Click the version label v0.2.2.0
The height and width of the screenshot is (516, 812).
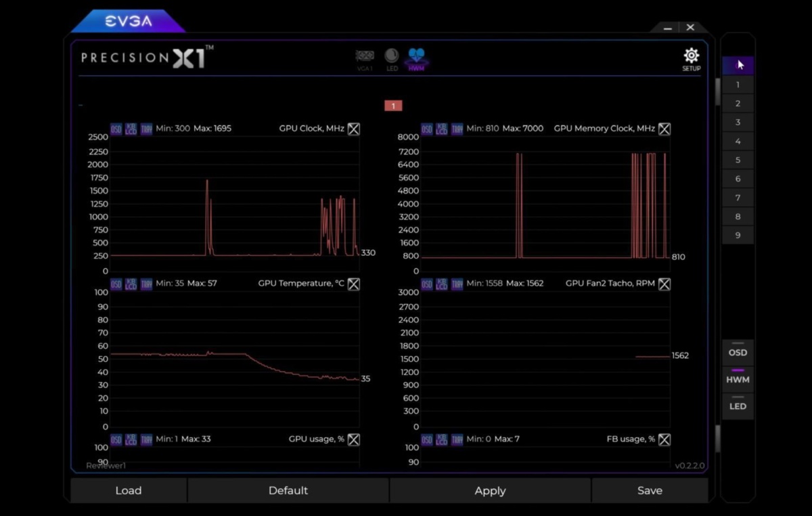point(690,466)
